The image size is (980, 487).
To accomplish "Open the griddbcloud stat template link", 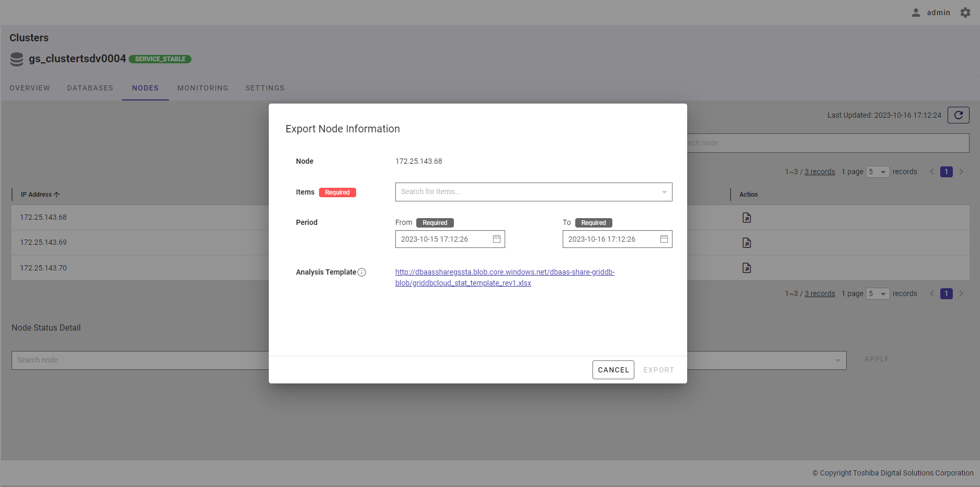I will (504, 277).
